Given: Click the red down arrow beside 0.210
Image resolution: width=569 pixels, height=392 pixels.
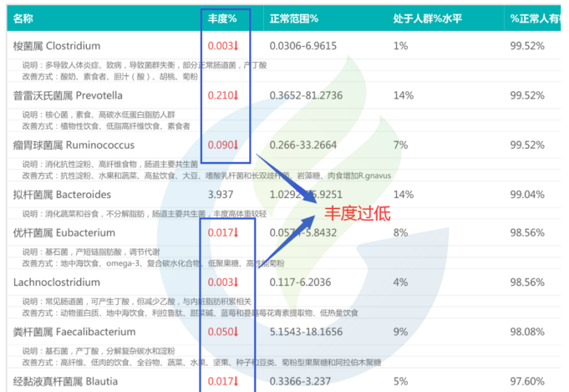Looking at the screenshot, I should click(236, 95).
